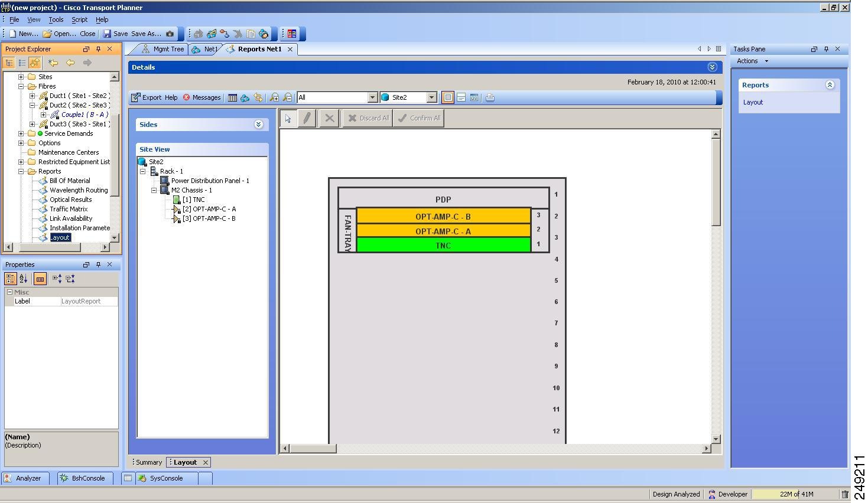Toggle categorized view in Properties panel

pos(11,279)
